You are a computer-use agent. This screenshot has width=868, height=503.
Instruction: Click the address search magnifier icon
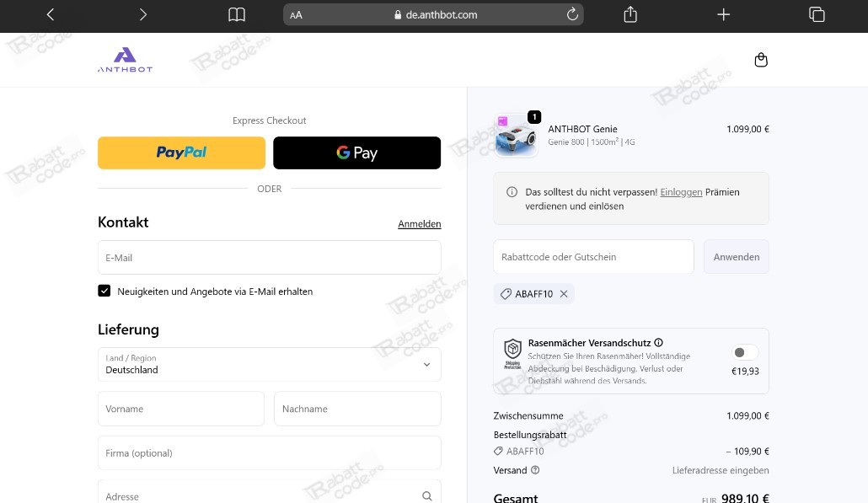[x=427, y=496]
